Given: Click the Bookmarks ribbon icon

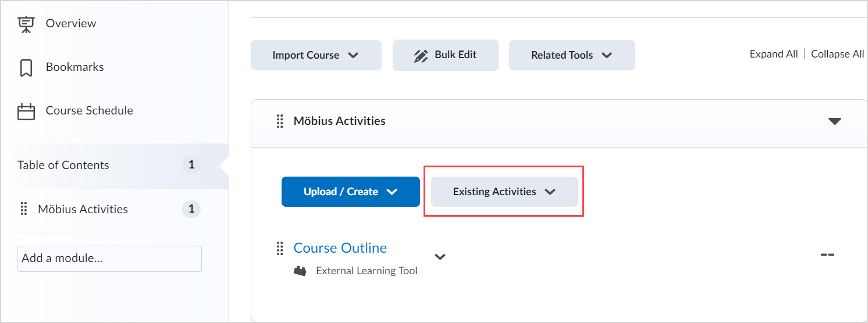Looking at the screenshot, I should 26,67.
